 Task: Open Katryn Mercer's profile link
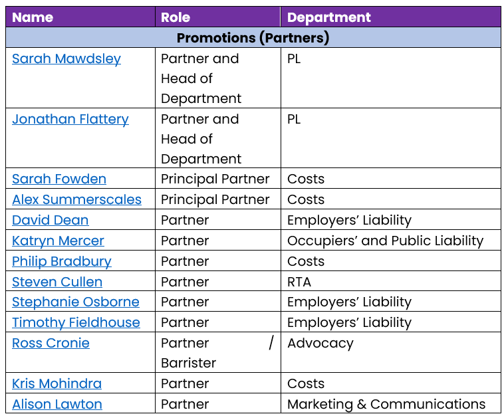pyautogui.click(x=58, y=241)
